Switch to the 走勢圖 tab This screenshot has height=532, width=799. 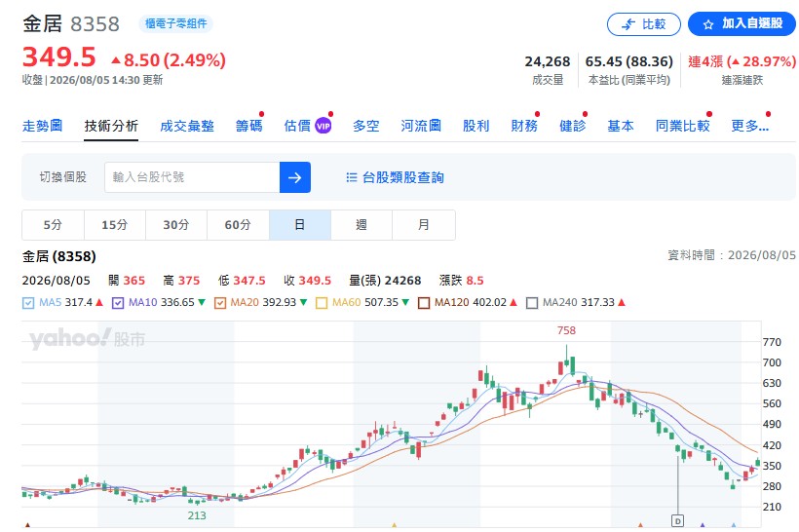42,126
